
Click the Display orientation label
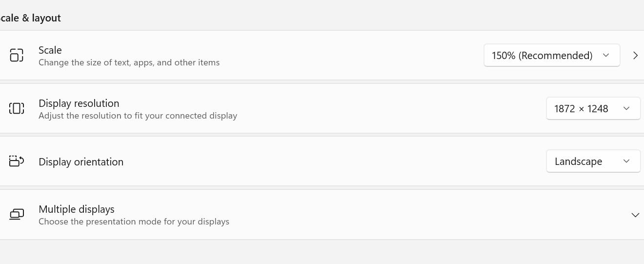tap(81, 162)
